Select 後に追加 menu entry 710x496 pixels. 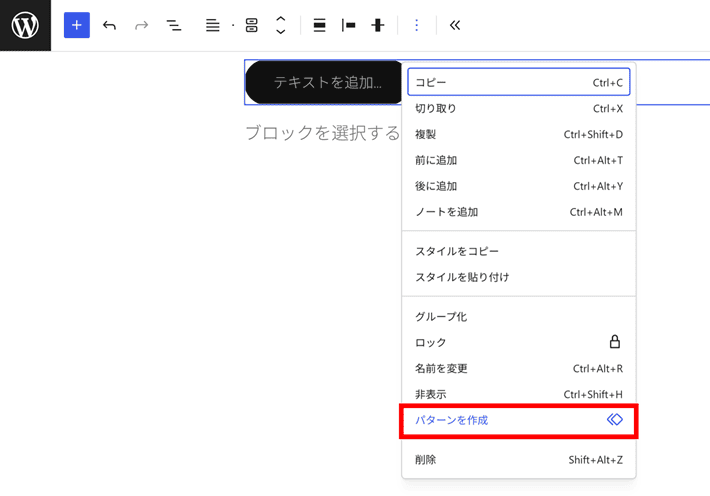tap(518, 186)
